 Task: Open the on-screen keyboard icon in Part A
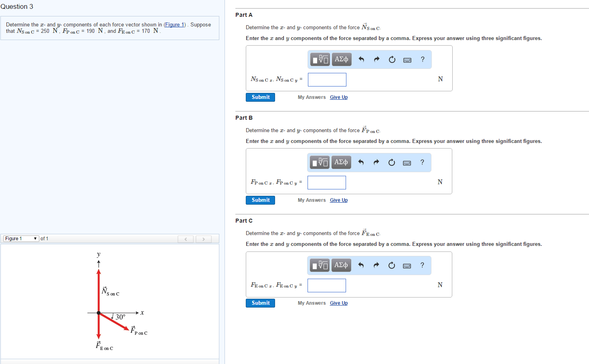pyautogui.click(x=407, y=59)
